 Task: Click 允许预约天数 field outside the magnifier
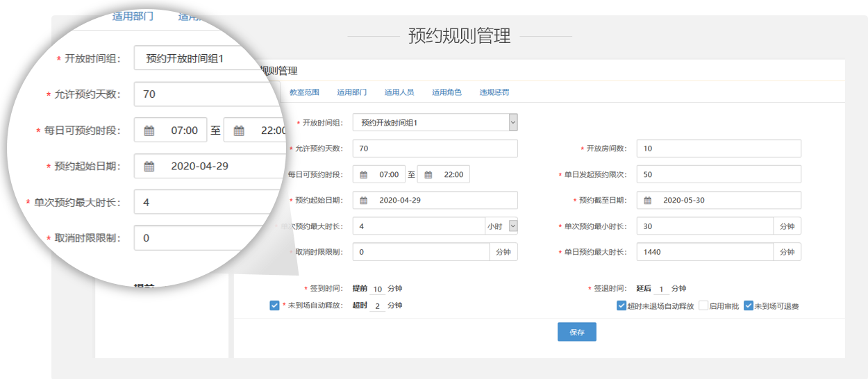click(x=435, y=149)
